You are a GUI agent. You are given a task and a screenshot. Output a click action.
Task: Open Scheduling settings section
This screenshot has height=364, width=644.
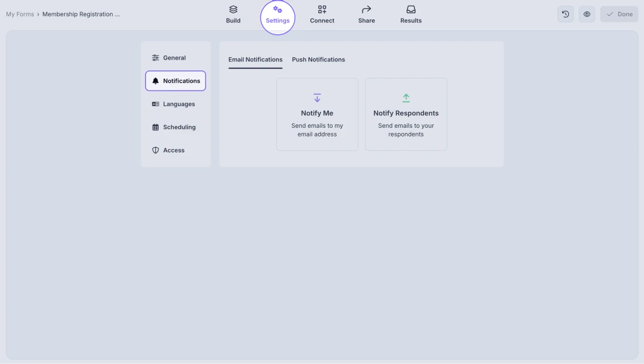[x=179, y=127]
